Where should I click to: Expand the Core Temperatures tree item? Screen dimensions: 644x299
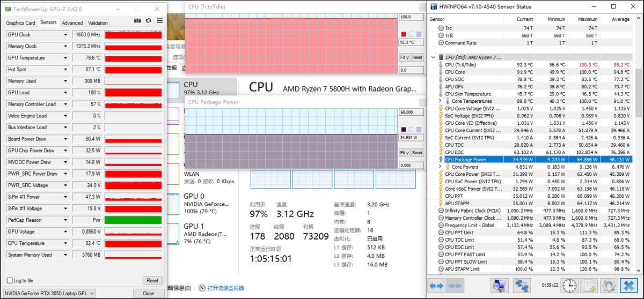point(441,101)
